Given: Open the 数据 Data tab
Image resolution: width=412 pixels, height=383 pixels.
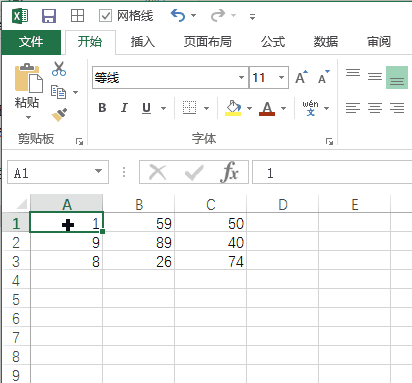Looking at the screenshot, I should coord(326,42).
